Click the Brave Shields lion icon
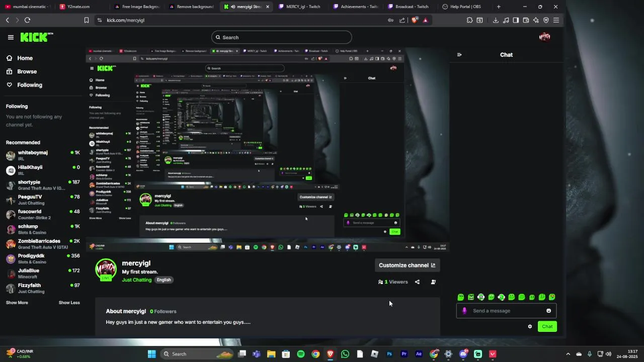644x362 pixels. pos(414,20)
